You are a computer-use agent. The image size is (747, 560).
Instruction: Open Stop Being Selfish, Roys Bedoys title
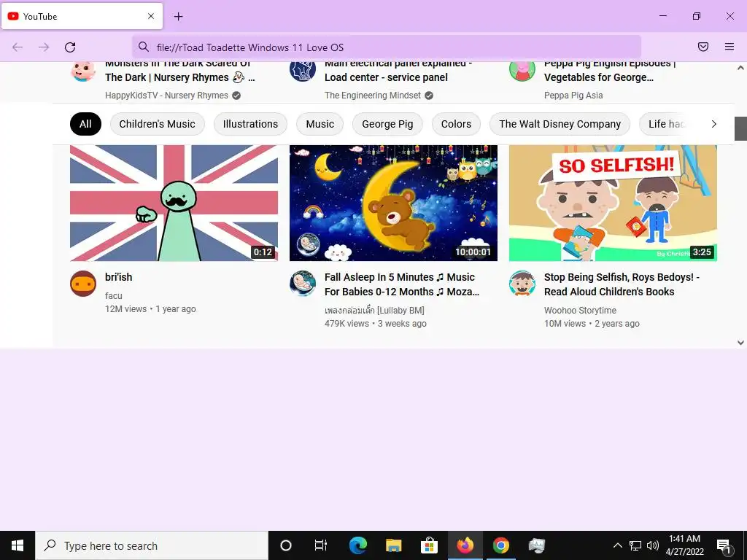coord(622,284)
